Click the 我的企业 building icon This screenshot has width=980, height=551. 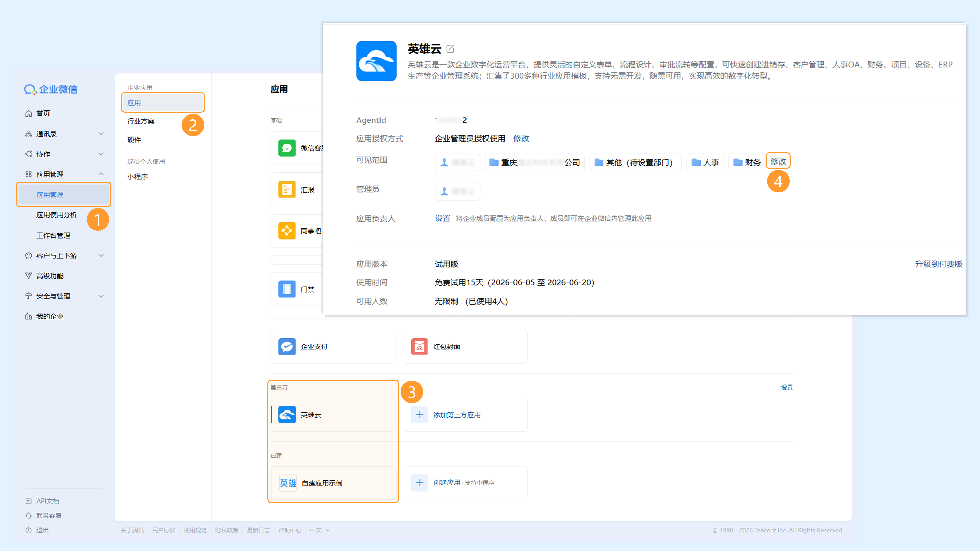click(x=29, y=316)
